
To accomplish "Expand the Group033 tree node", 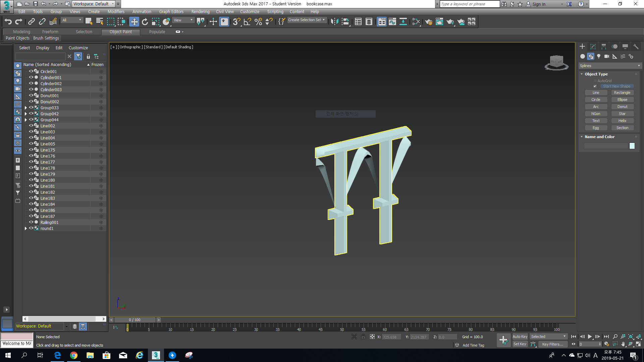I will click(26, 108).
